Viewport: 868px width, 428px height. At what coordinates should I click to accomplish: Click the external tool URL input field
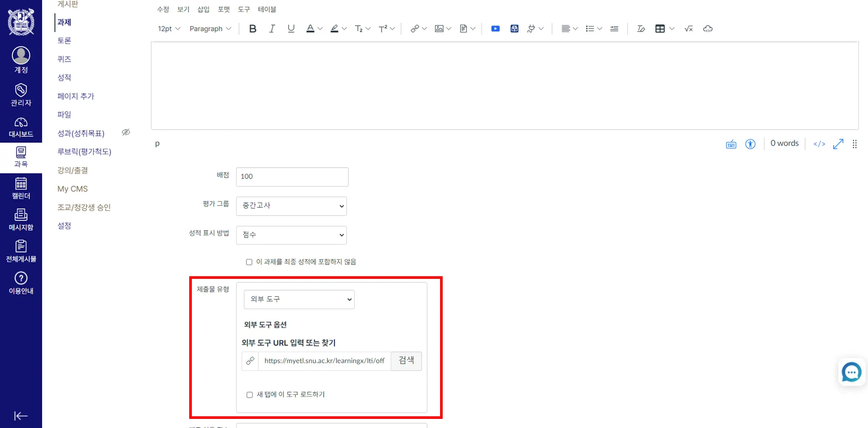tap(325, 361)
